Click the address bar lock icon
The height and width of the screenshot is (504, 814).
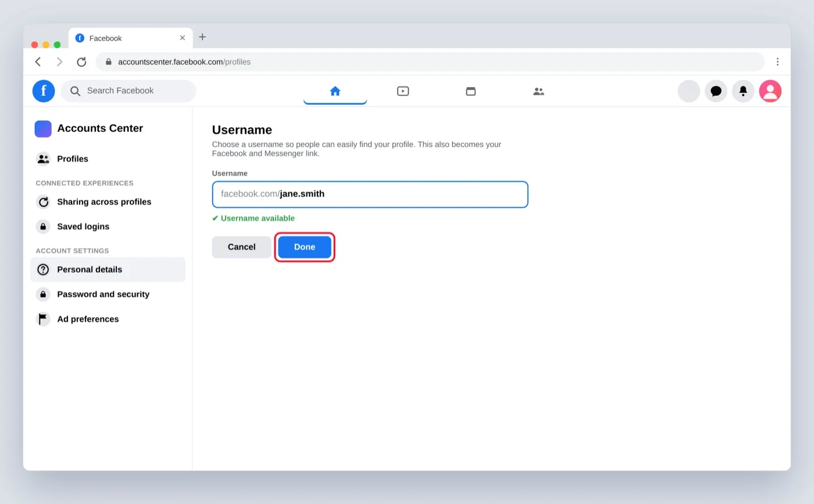point(108,62)
